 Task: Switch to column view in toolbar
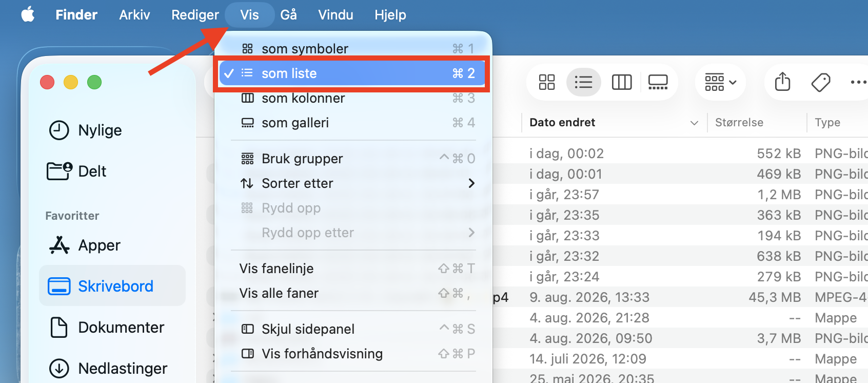tap(622, 82)
